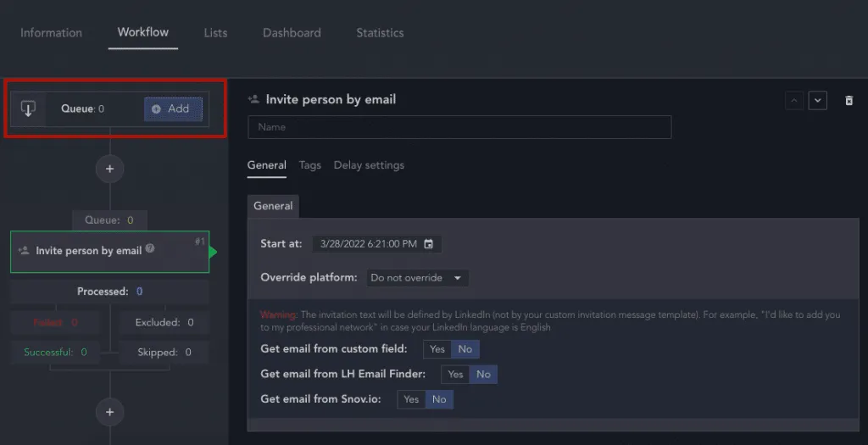Click the Successful: 0 counter
This screenshot has width=868, height=445.
55,353
